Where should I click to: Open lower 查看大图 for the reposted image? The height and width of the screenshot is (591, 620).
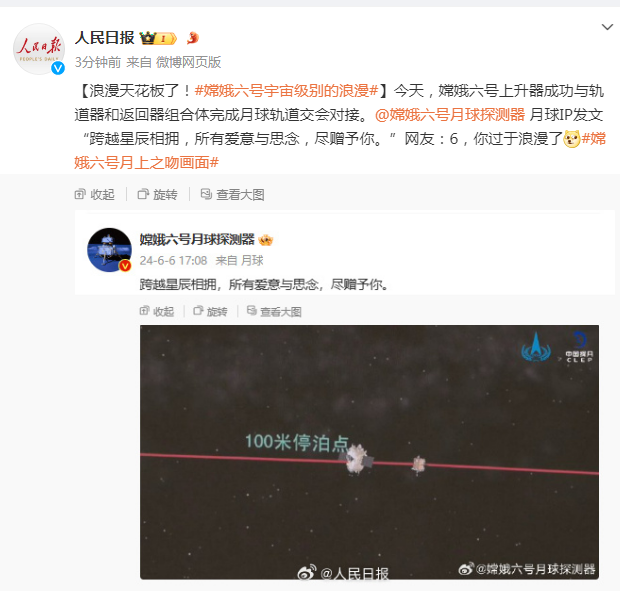[274, 312]
